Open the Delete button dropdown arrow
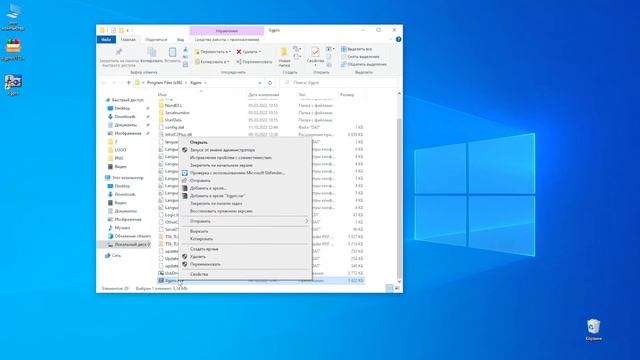This screenshot has width=640, height=360. [x=260, y=52]
